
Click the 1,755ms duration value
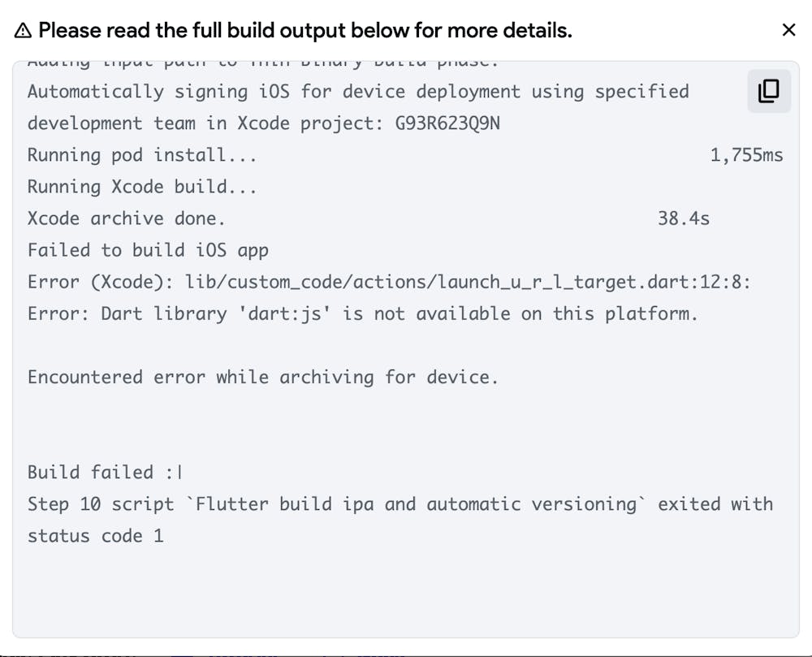[746, 155]
